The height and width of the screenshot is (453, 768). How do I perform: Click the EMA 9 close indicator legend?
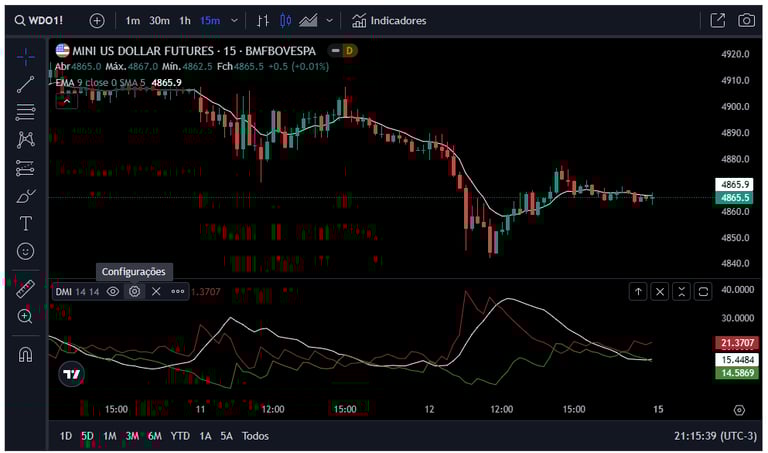100,83
